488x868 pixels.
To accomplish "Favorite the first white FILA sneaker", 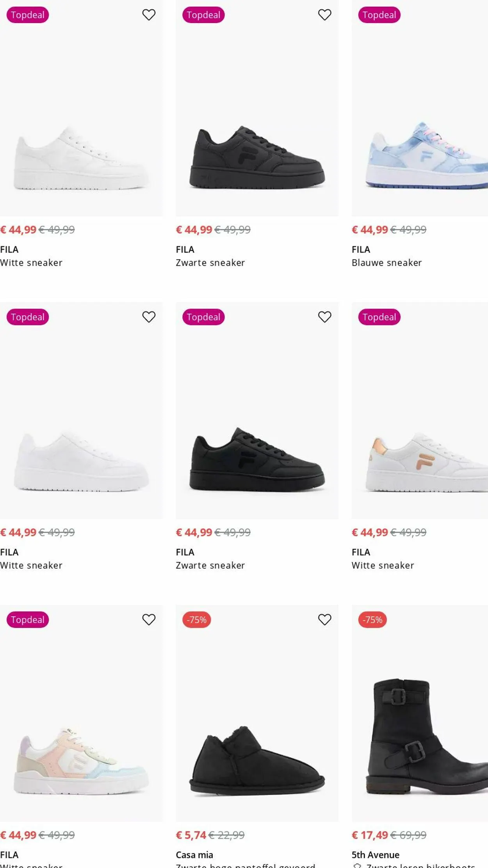I will point(149,15).
